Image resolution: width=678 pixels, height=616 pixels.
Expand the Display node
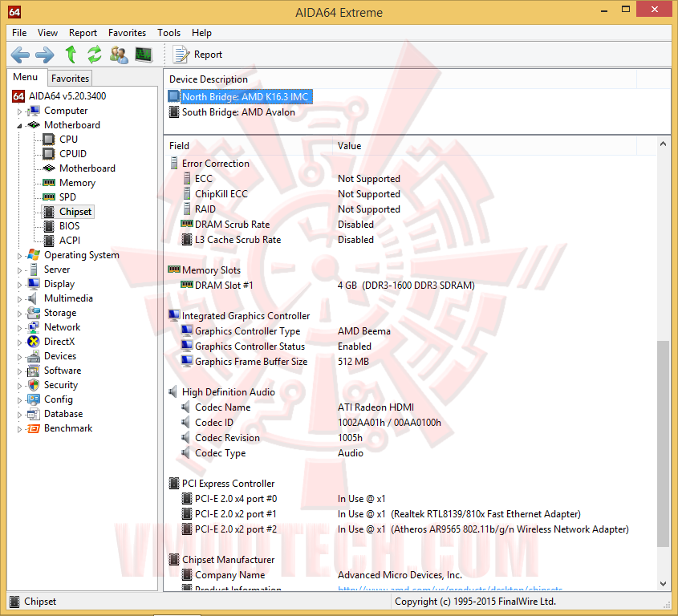pyautogui.click(x=19, y=285)
